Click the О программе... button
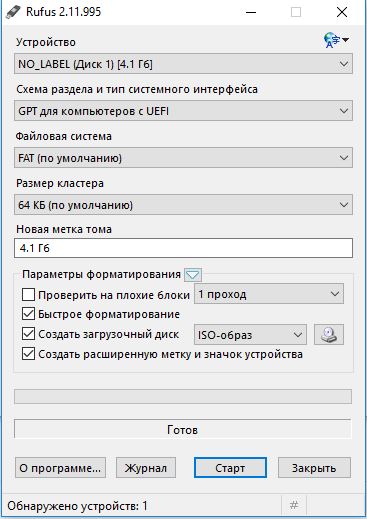The width and height of the screenshot is (367, 519). pyautogui.click(x=60, y=468)
